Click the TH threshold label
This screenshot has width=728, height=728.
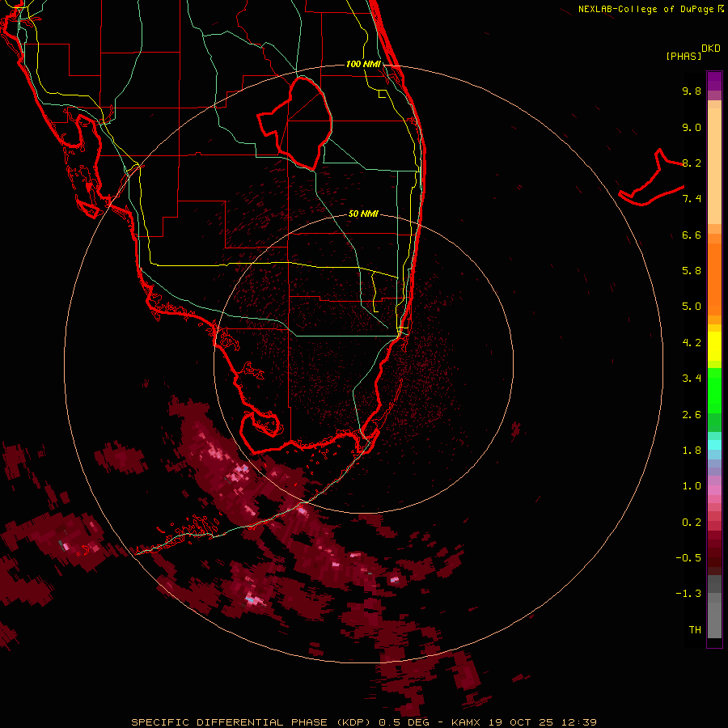(695, 630)
